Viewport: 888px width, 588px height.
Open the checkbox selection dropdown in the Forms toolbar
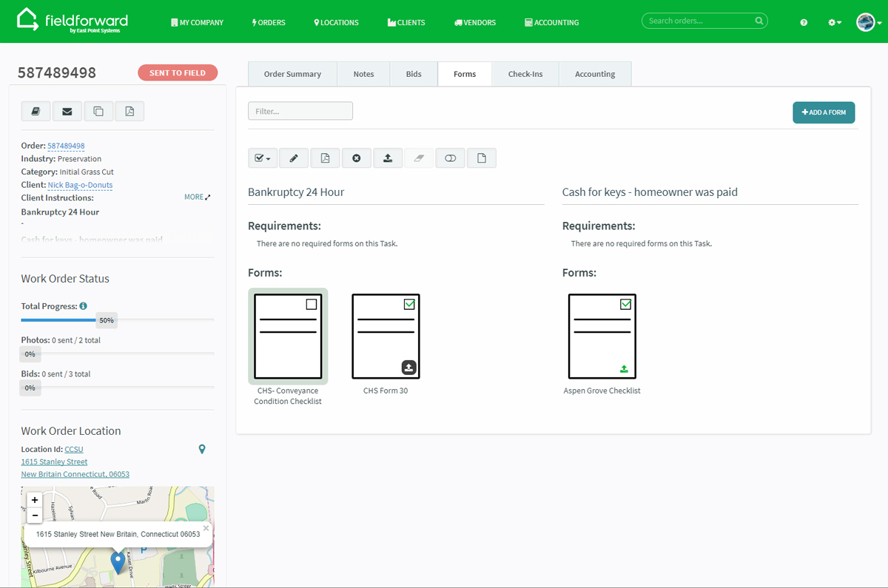click(262, 158)
